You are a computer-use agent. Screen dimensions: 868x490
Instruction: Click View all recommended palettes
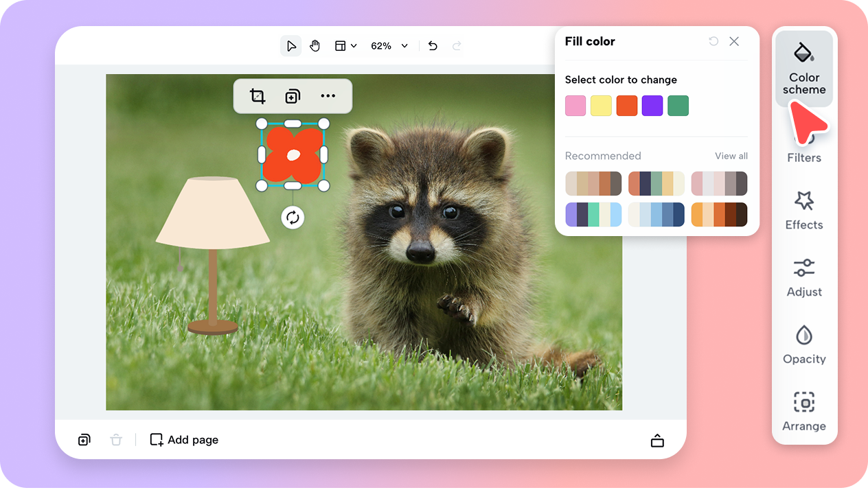pos(731,156)
